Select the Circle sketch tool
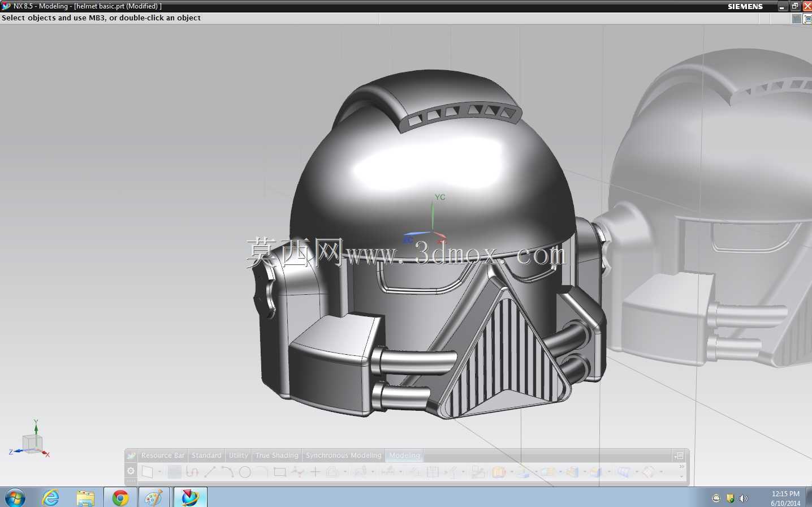Viewport: 812px width, 507px height. (x=244, y=471)
